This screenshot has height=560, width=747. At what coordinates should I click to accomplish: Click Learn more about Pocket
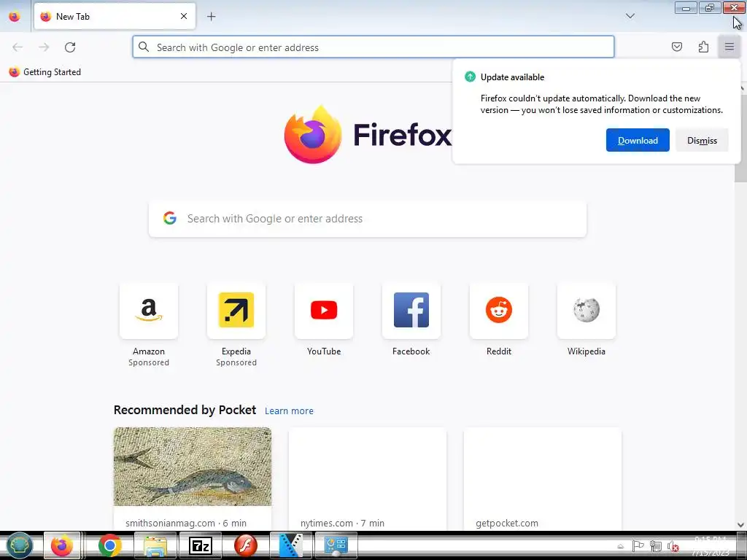(289, 411)
